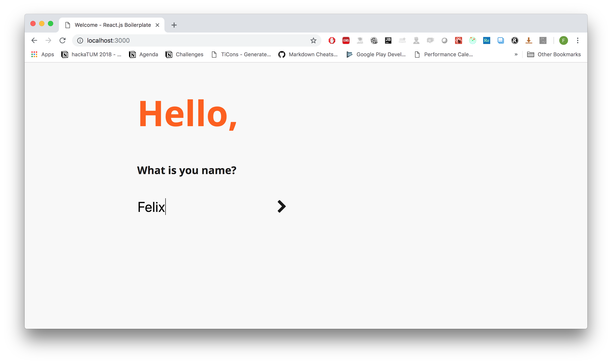
Task: Open the Ember inspector extension
Action: click(x=360, y=40)
